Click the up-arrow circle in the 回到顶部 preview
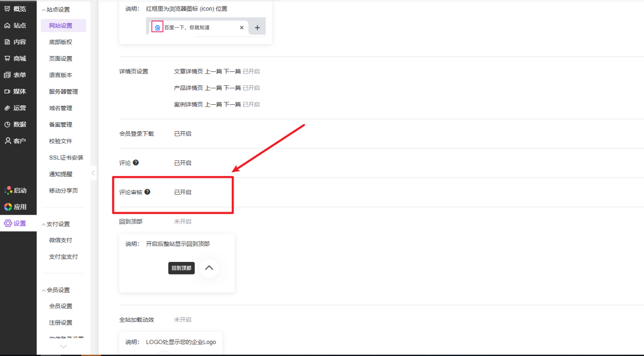Viewport: 644px width, 356px height. tap(209, 268)
